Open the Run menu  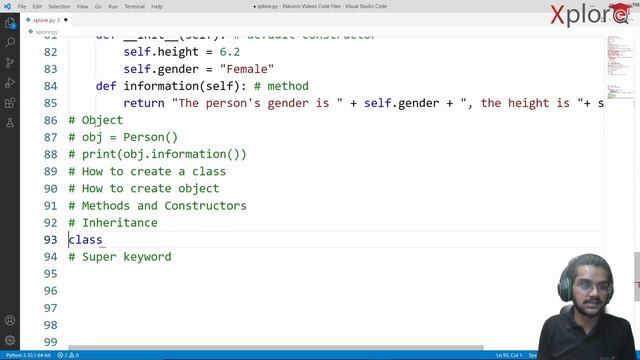tap(113, 7)
